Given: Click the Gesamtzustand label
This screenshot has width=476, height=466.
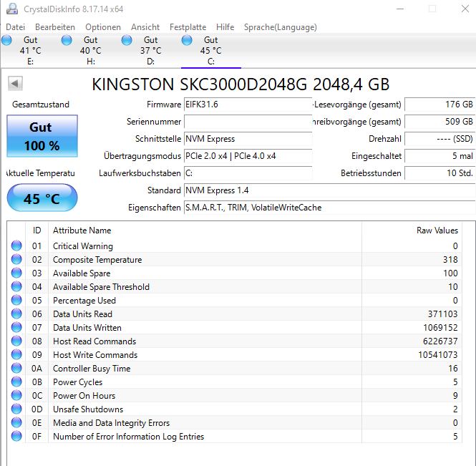Looking at the screenshot, I should click(x=41, y=105).
